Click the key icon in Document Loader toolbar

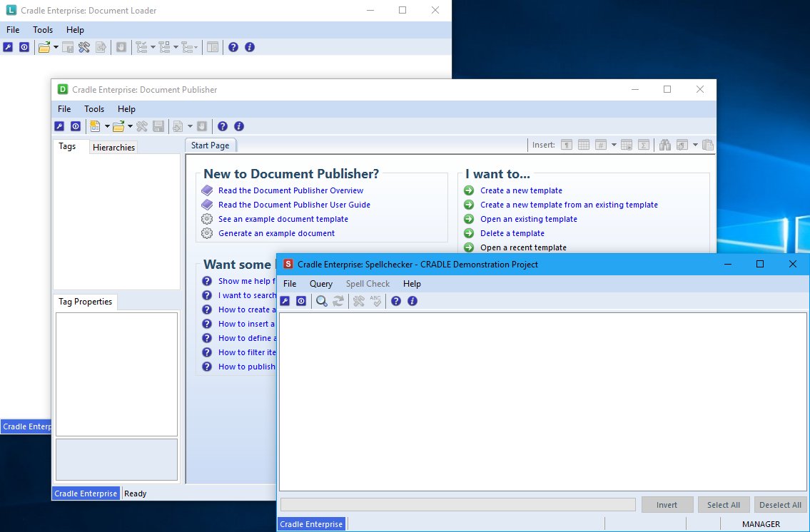pyautogui.click(x=8, y=47)
